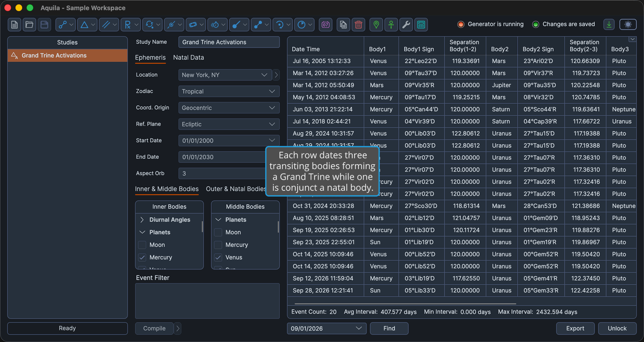Switch to the Natal Data tab
Viewport: 644px width, 342px height.
click(189, 57)
